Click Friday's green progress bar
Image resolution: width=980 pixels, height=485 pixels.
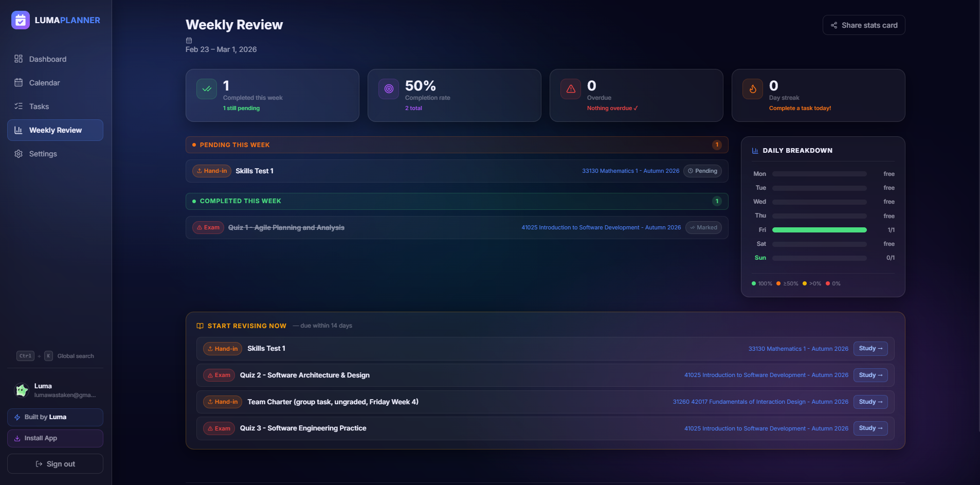pos(819,230)
